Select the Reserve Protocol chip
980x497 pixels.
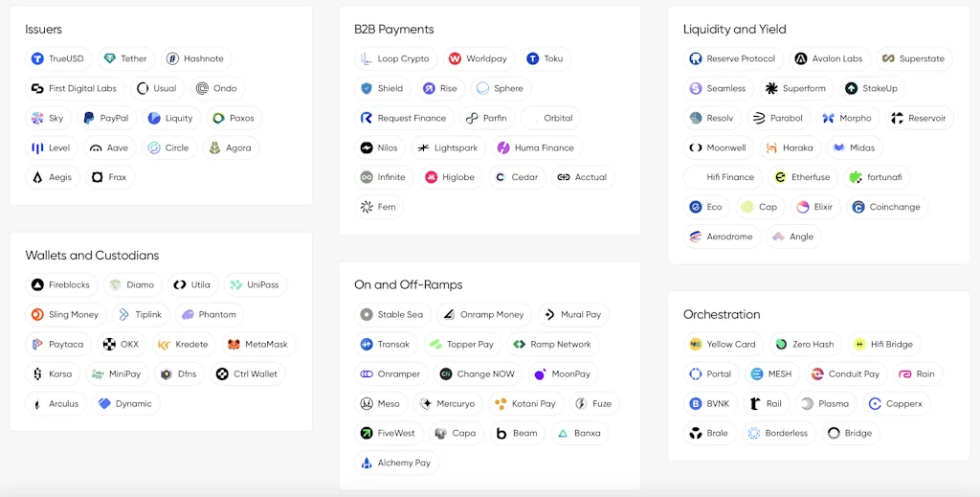[x=732, y=58]
